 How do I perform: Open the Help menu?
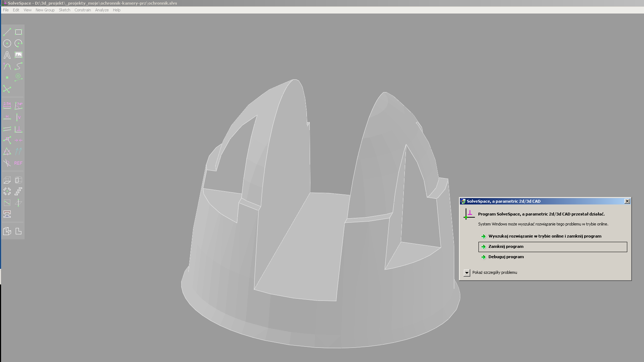click(x=116, y=10)
